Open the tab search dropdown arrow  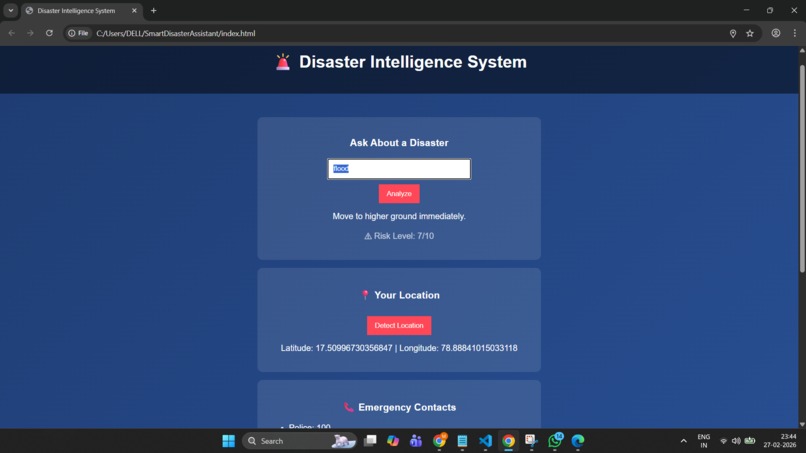pos(10,10)
